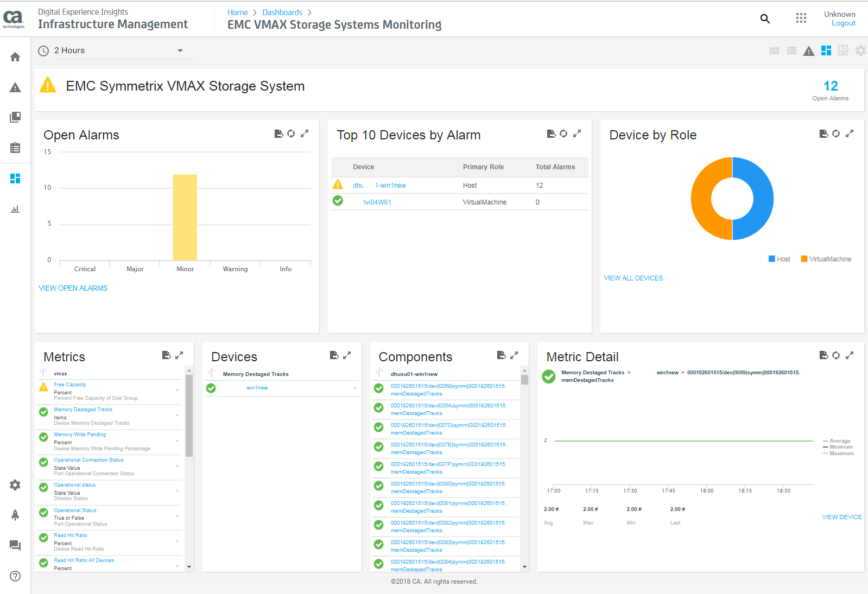This screenshot has height=594, width=868.
Task: Go to Home breadcrumb
Action: 237,12
